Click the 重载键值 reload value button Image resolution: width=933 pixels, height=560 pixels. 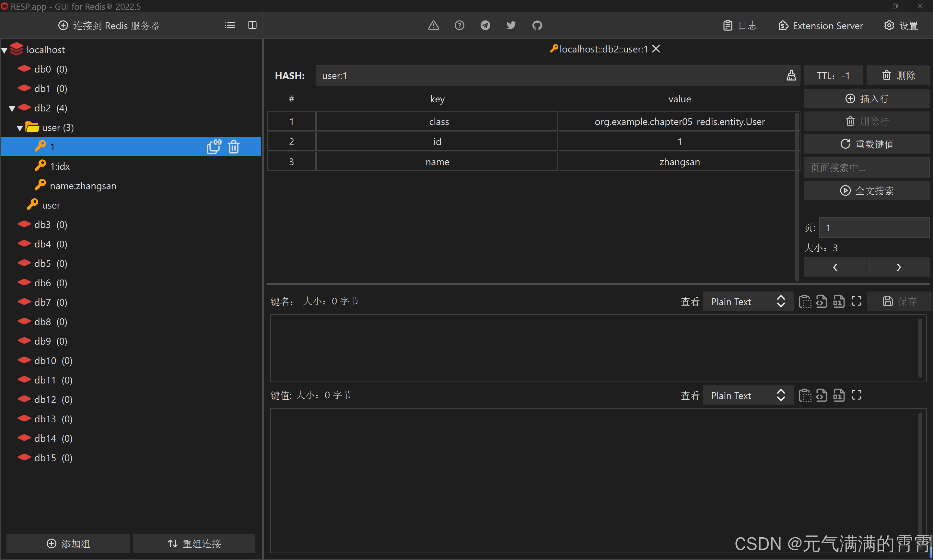click(867, 144)
